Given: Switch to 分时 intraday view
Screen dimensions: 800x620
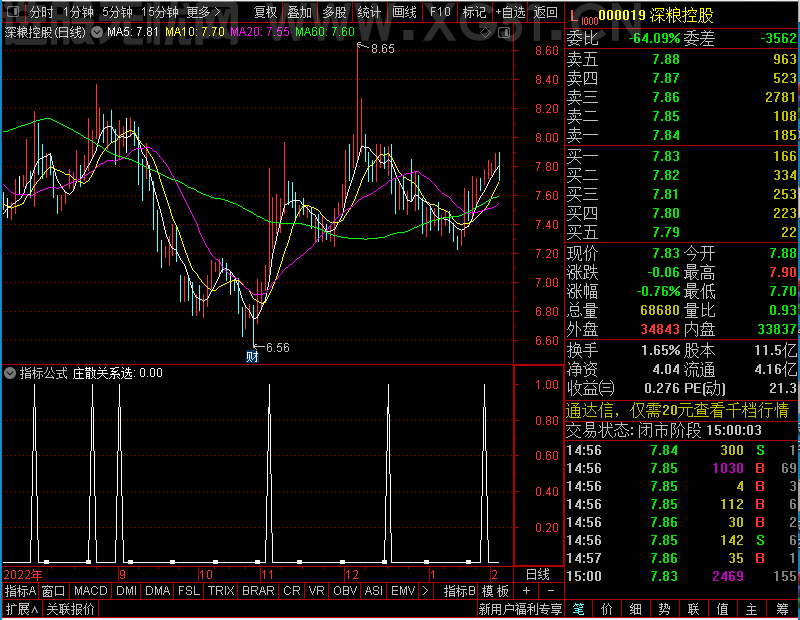Looking at the screenshot, I should point(41,11).
